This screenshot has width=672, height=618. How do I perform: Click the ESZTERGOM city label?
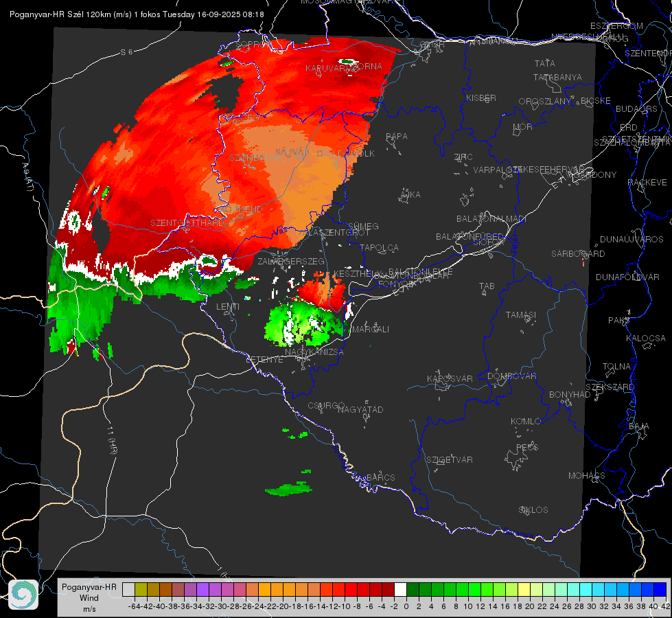click(x=616, y=26)
